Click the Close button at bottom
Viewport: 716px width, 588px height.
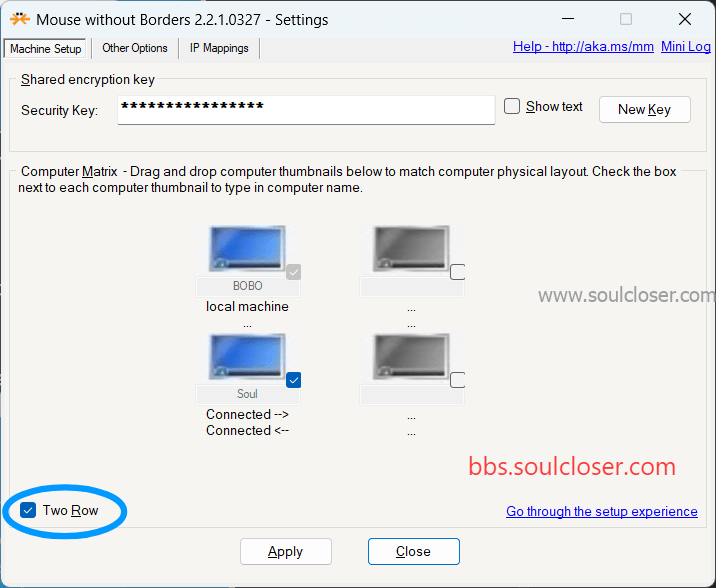(x=413, y=551)
